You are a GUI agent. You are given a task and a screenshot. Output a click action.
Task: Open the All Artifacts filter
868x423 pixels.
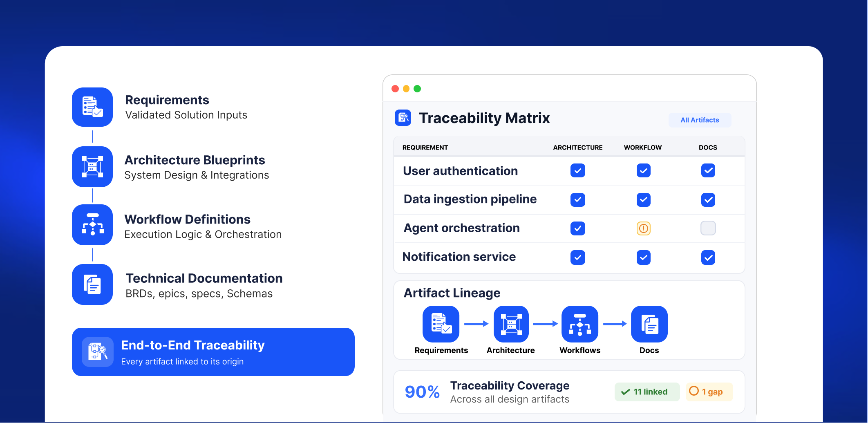(700, 120)
